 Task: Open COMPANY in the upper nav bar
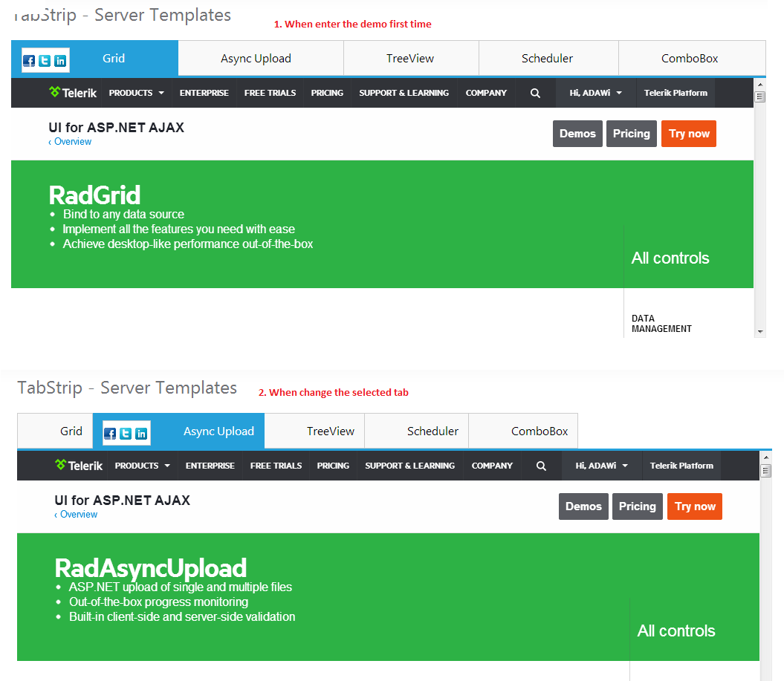point(486,93)
